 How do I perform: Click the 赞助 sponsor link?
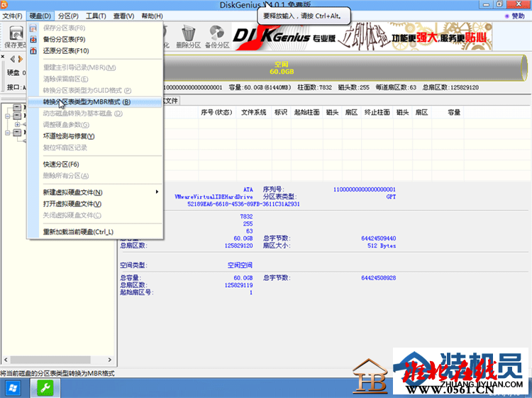point(516,16)
